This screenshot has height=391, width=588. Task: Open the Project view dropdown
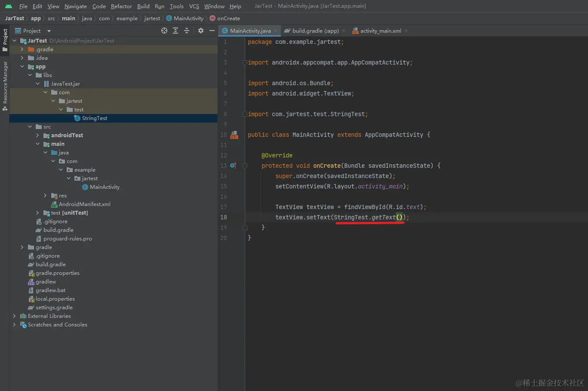49,31
